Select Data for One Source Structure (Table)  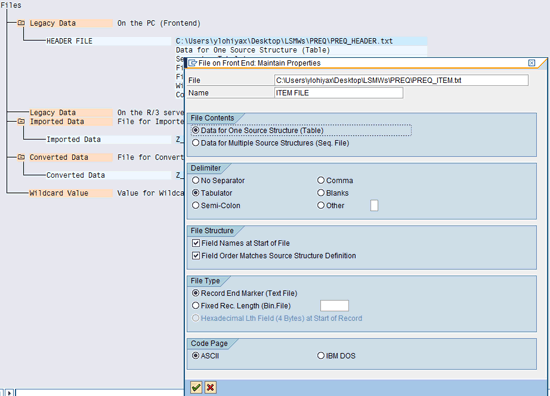tap(196, 130)
